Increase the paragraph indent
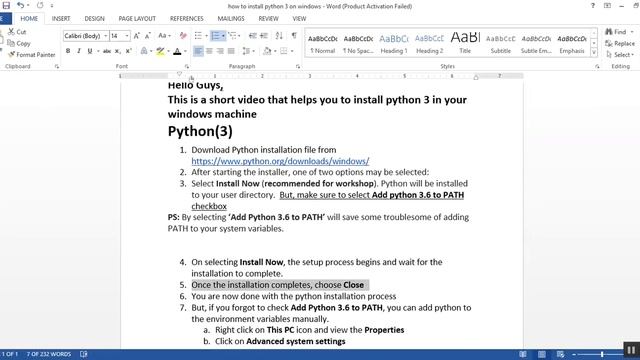 click(264, 36)
